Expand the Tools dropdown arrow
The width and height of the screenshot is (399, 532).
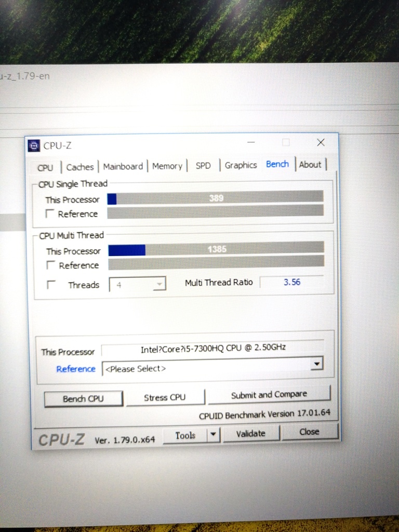[213, 434]
